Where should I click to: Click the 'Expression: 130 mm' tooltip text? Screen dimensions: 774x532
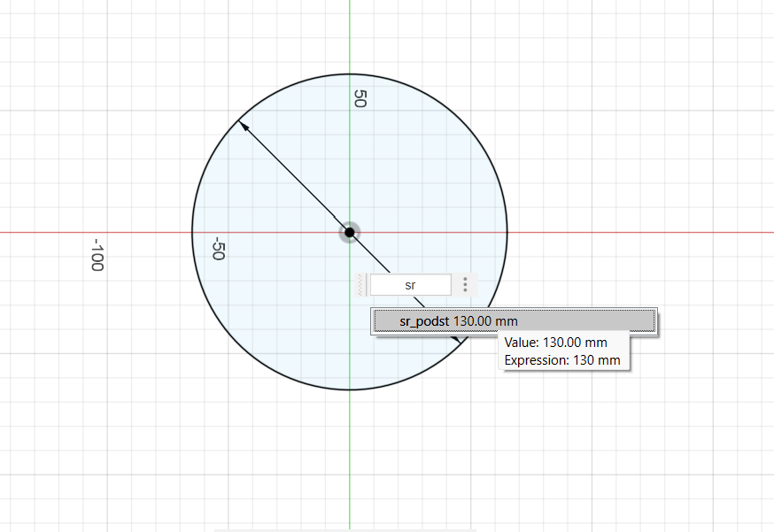(x=562, y=360)
